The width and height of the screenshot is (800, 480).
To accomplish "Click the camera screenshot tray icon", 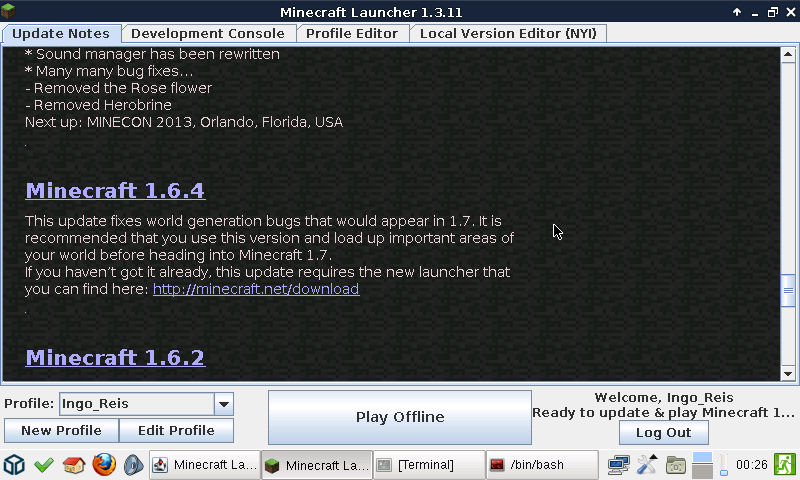I will 675,465.
